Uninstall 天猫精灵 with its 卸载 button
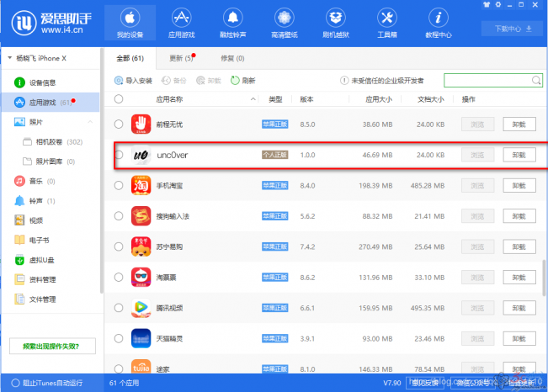The height and width of the screenshot is (392, 548). pos(519,338)
